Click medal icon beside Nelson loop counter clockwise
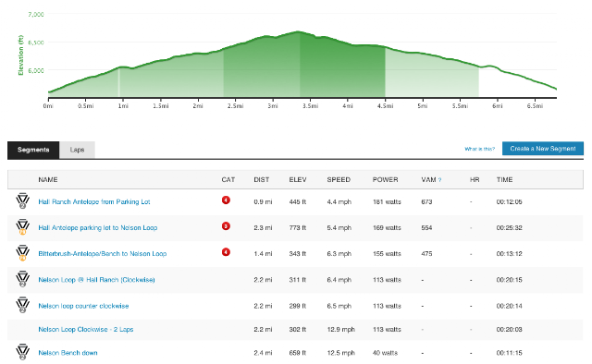Image resolution: width=592 pixels, height=364 pixels. (22, 305)
